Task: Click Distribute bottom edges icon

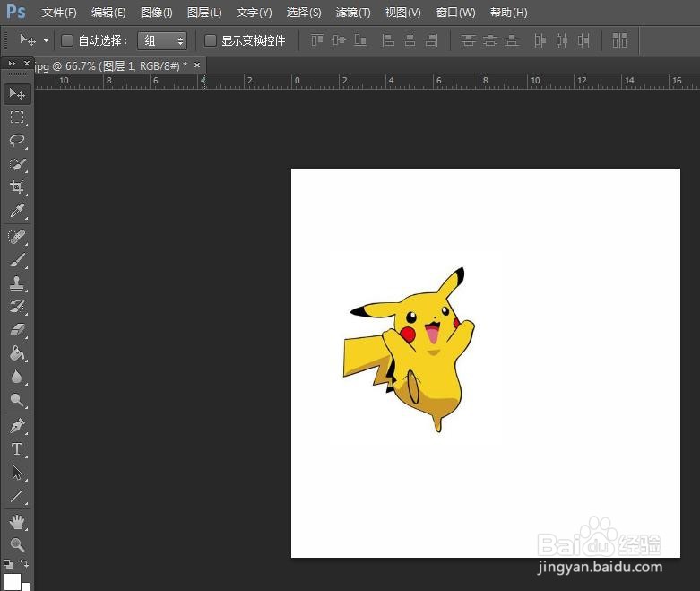Action: [512, 40]
